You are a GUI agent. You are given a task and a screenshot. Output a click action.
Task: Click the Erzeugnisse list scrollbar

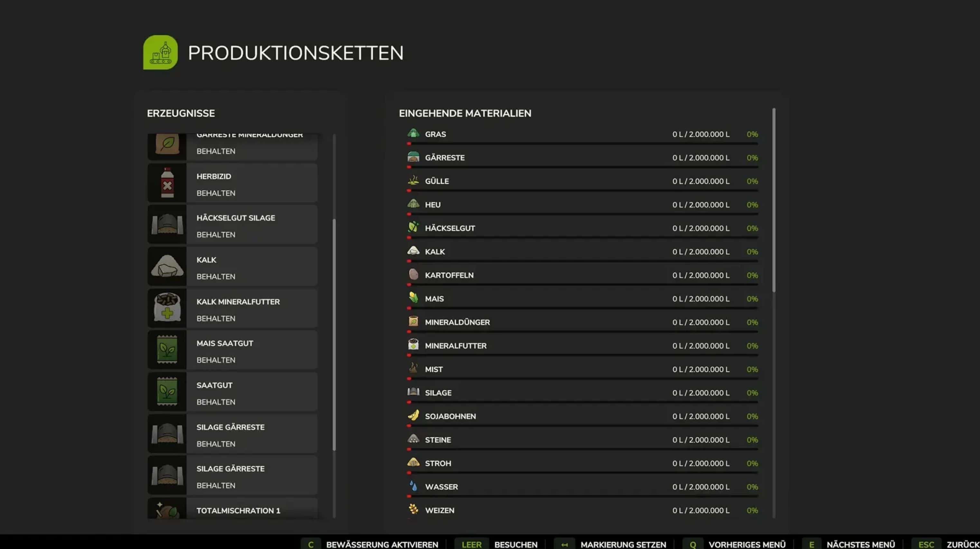[x=334, y=334]
